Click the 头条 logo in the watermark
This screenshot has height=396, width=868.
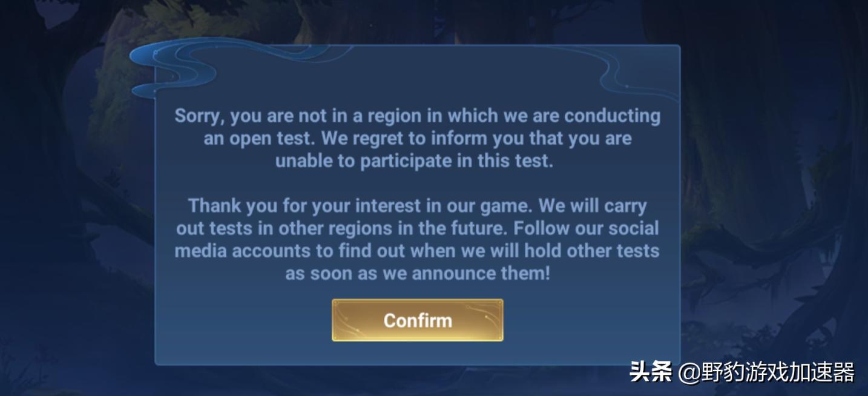coord(651,371)
